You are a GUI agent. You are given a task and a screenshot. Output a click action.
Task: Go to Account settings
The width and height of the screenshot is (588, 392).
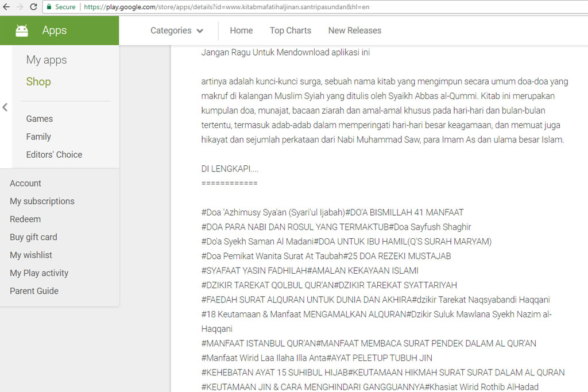click(25, 183)
